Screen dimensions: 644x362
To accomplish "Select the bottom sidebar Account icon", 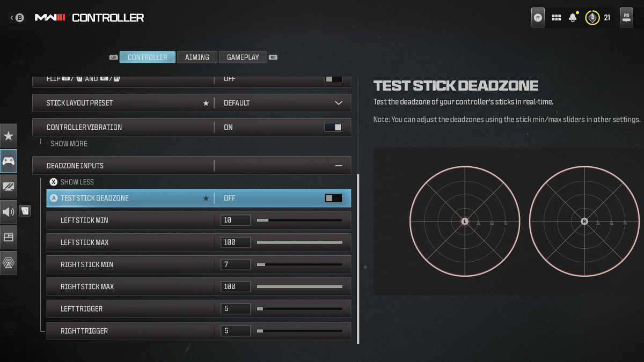I will pos(9,262).
